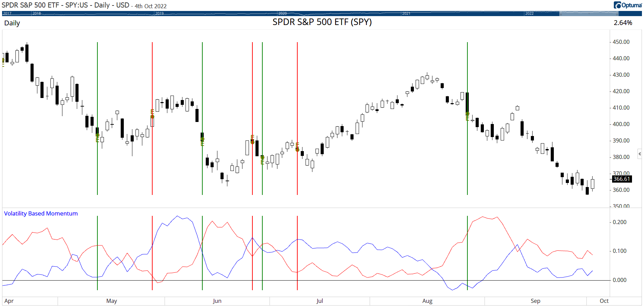This screenshot has width=644, height=308.
Task: Click the 430.00 price scale label
Action: [x=621, y=75]
